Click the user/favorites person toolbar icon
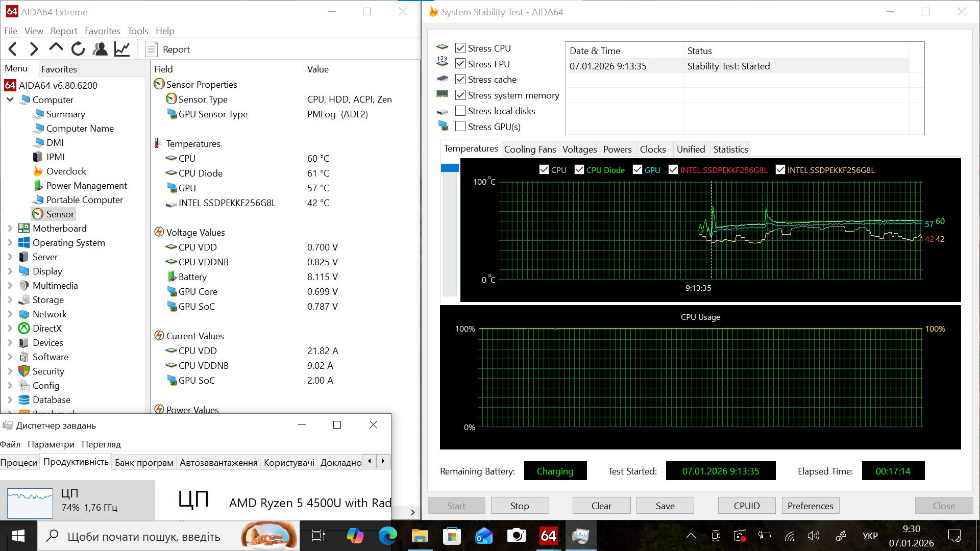The height and width of the screenshot is (551, 980). [100, 49]
